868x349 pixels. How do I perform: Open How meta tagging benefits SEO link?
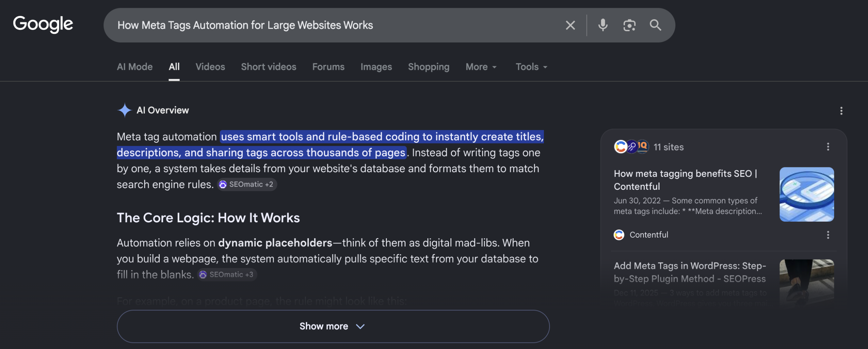coord(685,180)
